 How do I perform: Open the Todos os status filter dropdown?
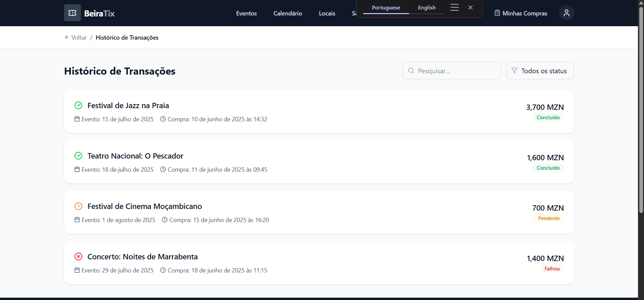[540, 71]
